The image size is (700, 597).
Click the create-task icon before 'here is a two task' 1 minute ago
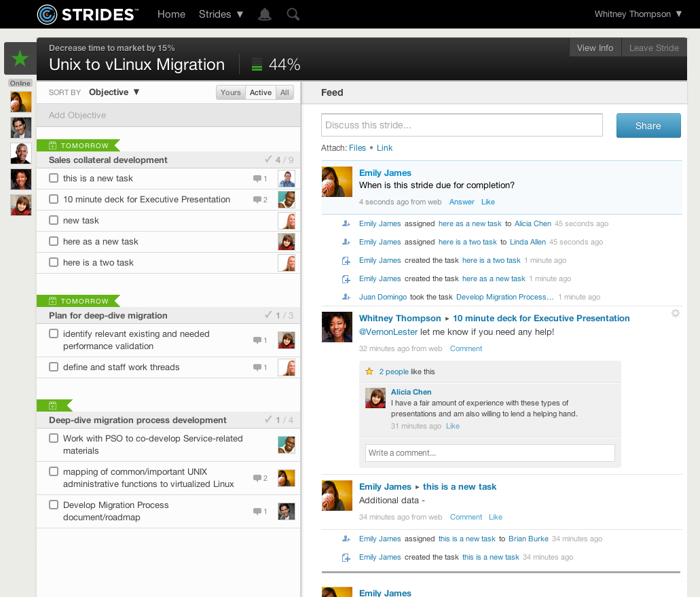tap(346, 260)
